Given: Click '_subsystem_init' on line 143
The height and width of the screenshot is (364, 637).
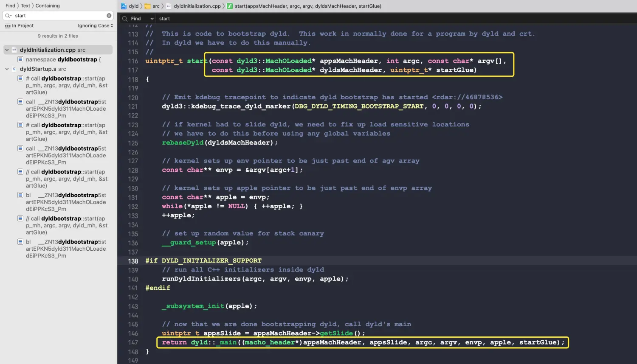Looking at the screenshot, I should (x=193, y=306).
